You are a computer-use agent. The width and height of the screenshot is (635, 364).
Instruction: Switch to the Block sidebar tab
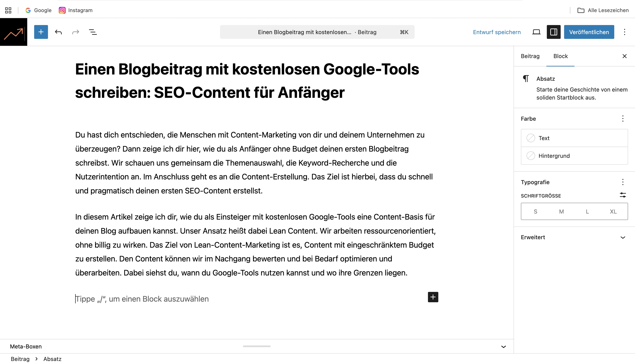(x=560, y=56)
